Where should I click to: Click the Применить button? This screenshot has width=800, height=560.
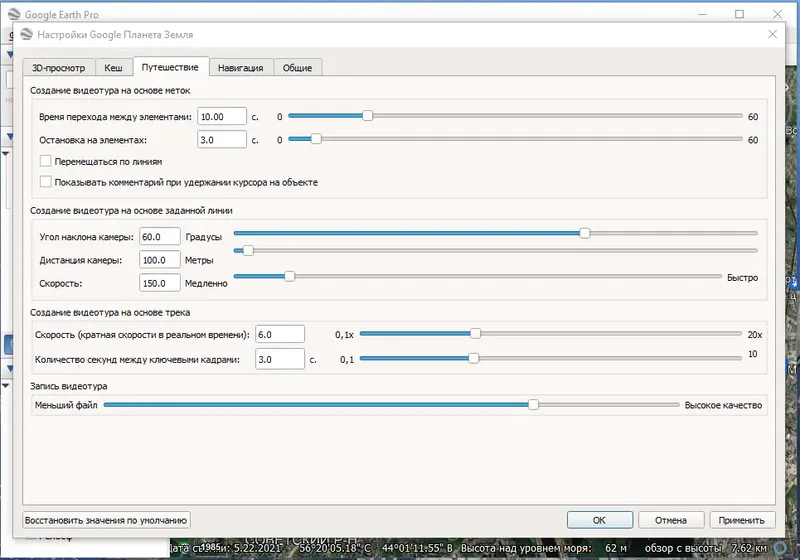(x=742, y=520)
